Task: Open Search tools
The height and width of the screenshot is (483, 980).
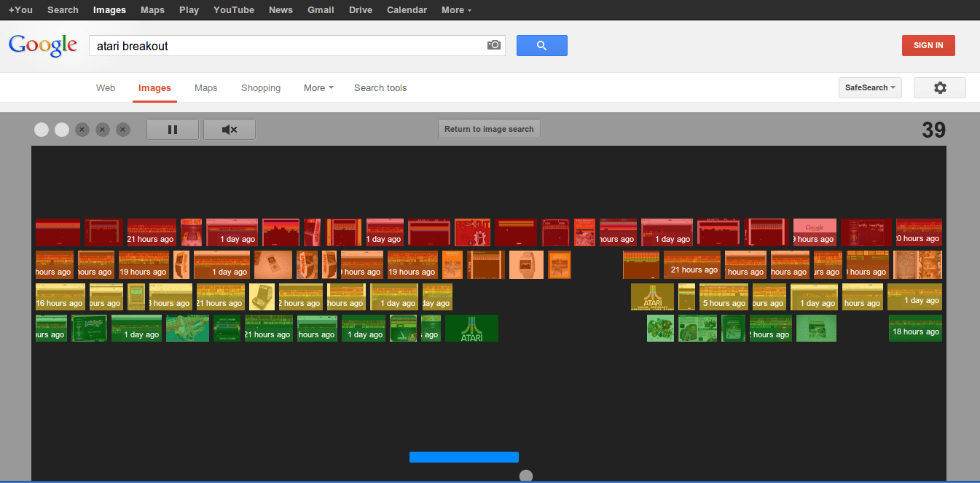Action: (380, 88)
